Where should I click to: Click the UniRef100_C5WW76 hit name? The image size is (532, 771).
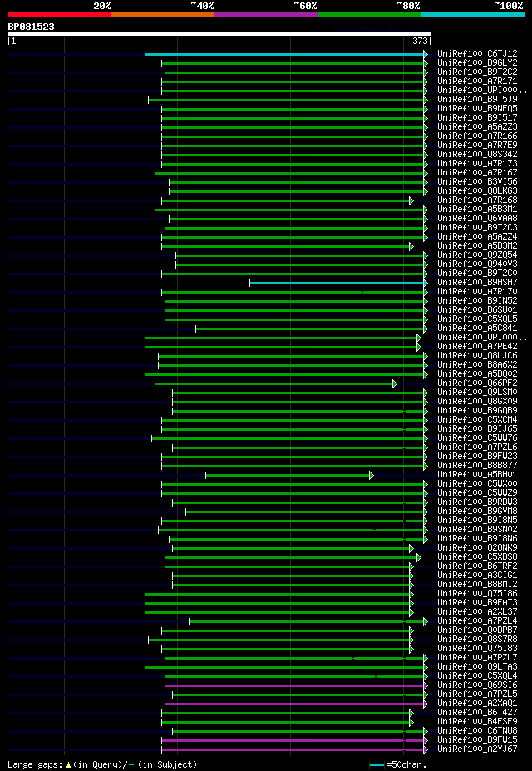coord(477,438)
